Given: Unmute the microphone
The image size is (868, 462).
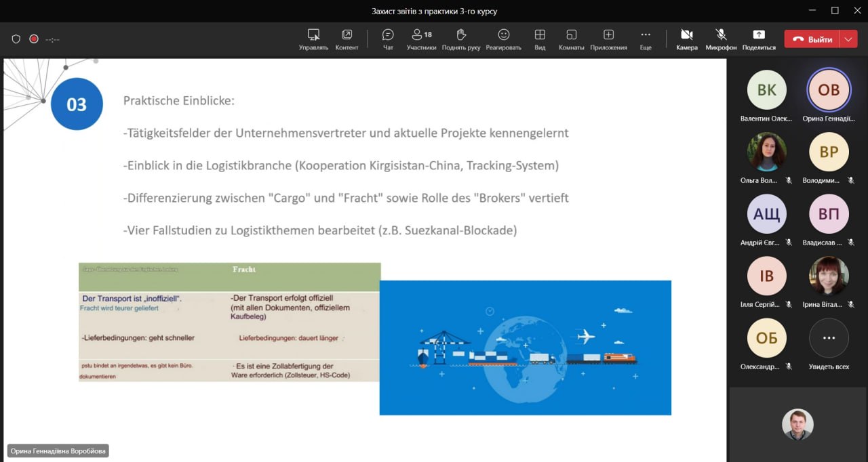Looking at the screenshot, I should click(x=721, y=39).
